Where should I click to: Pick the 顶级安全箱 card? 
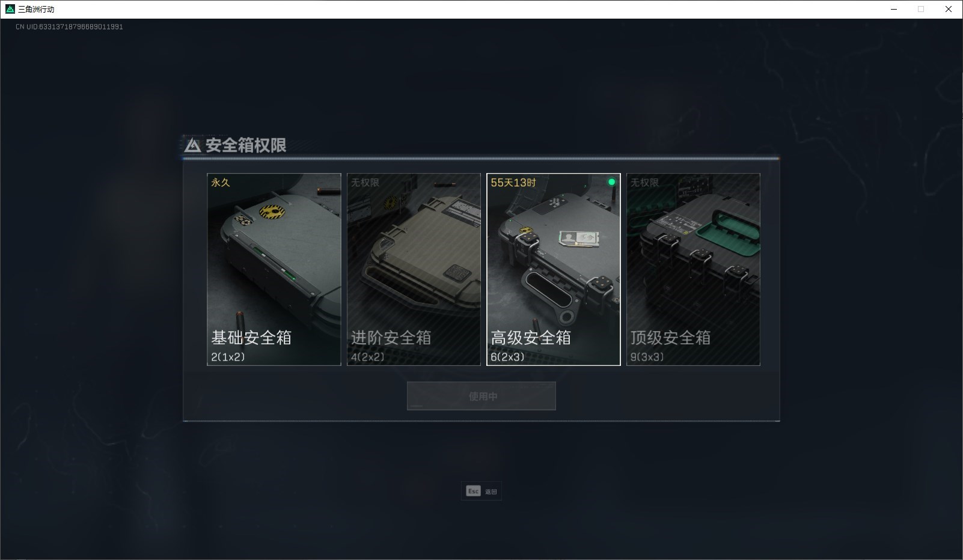pos(693,269)
